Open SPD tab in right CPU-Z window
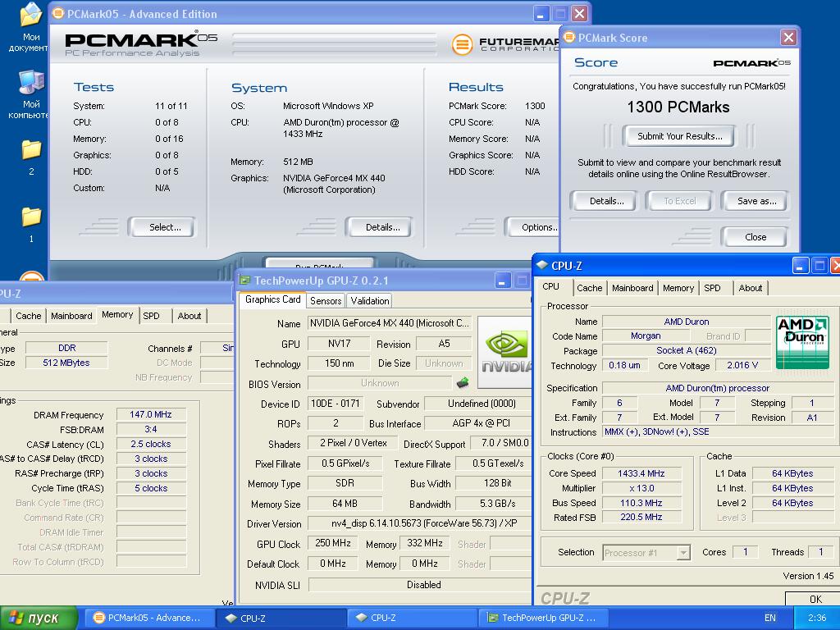The image size is (840, 630). point(712,288)
